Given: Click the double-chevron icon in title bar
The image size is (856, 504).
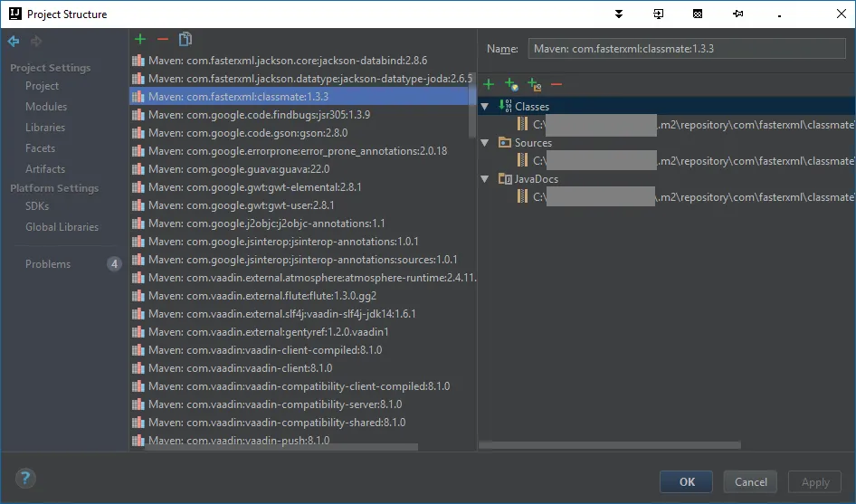Looking at the screenshot, I should 619,14.
